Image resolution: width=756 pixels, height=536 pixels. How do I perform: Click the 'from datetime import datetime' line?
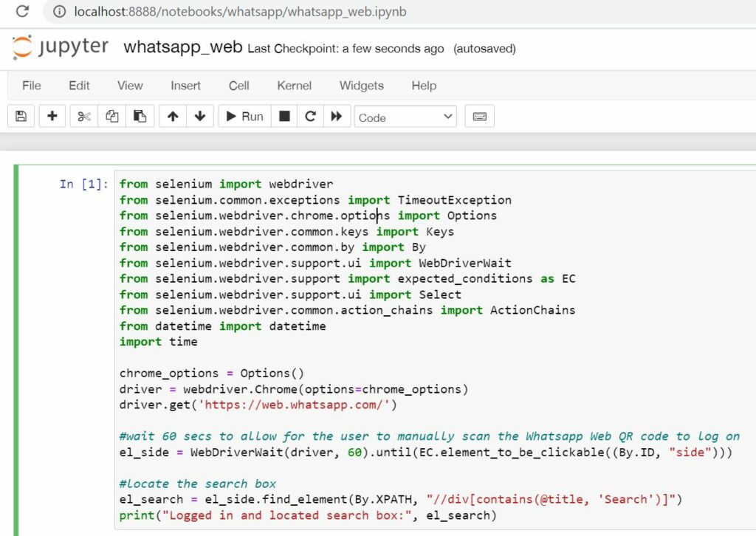[x=222, y=326]
